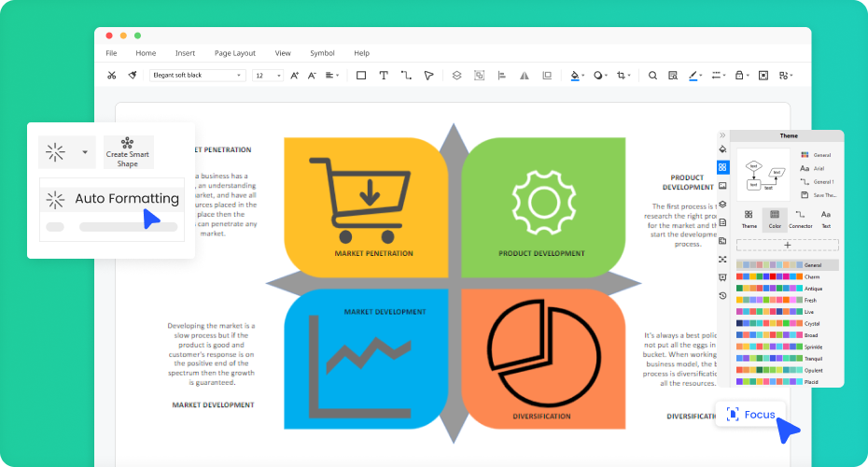
Task: Open the crop tool
Action: tap(622, 76)
